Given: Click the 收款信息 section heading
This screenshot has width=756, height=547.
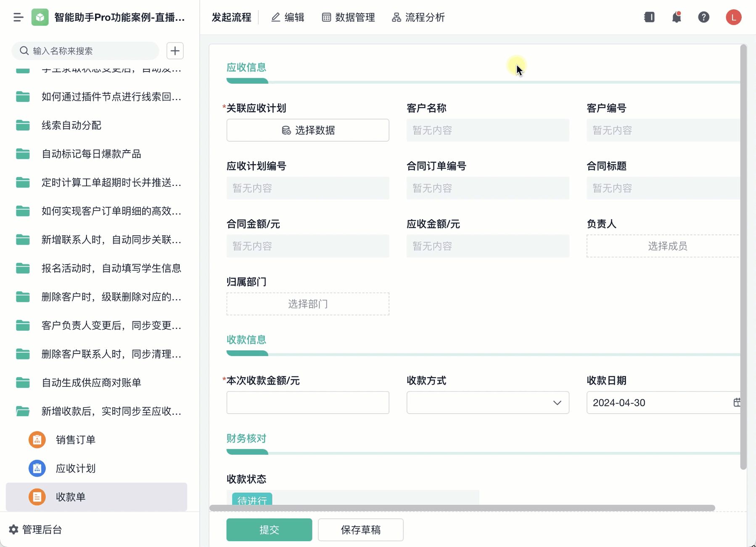Looking at the screenshot, I should point(246,340).
